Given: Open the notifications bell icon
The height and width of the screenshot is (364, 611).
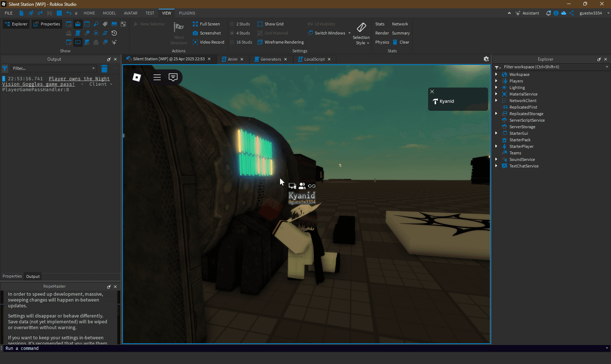Looking at the screenshot, I should click(548, 13).
